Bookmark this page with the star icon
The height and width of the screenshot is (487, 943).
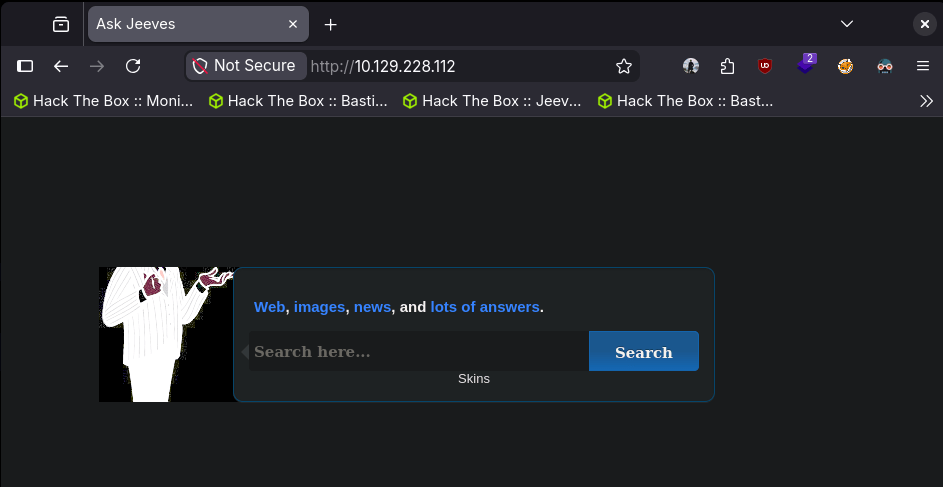624,66
